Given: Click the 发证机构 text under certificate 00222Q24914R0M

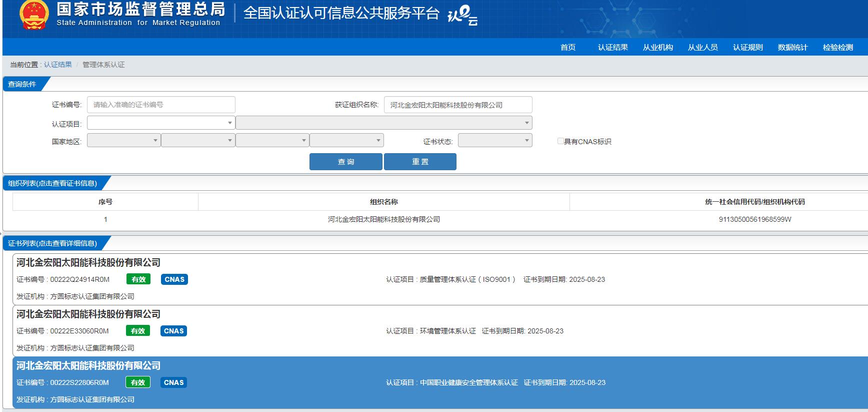Looking at the screenshot, I should [75, 296].
